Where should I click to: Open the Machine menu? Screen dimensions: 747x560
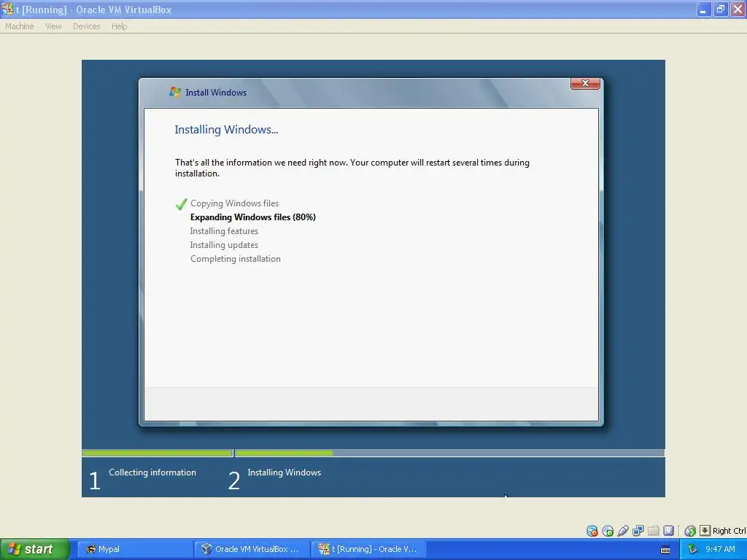[x=20, y=26]
